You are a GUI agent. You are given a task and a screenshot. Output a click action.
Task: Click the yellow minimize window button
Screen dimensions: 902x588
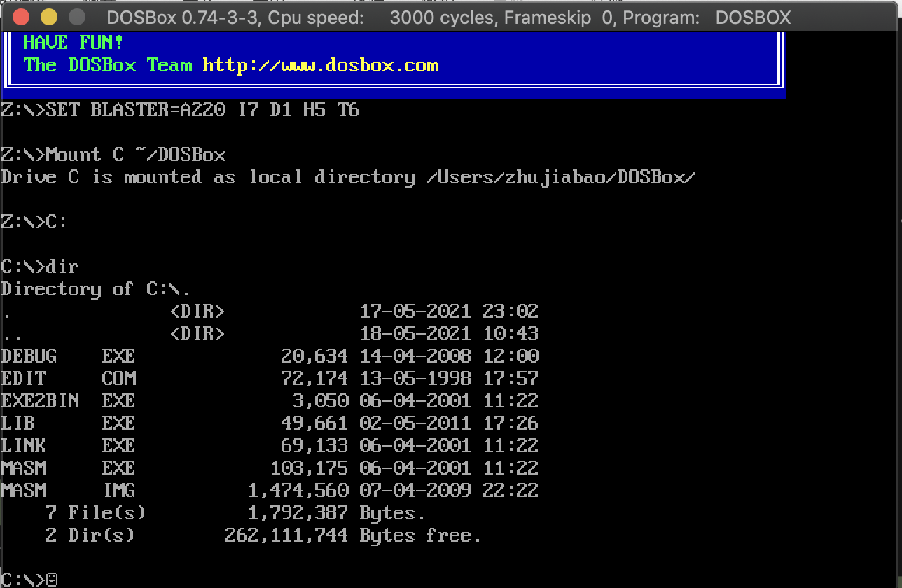[49, 17]
